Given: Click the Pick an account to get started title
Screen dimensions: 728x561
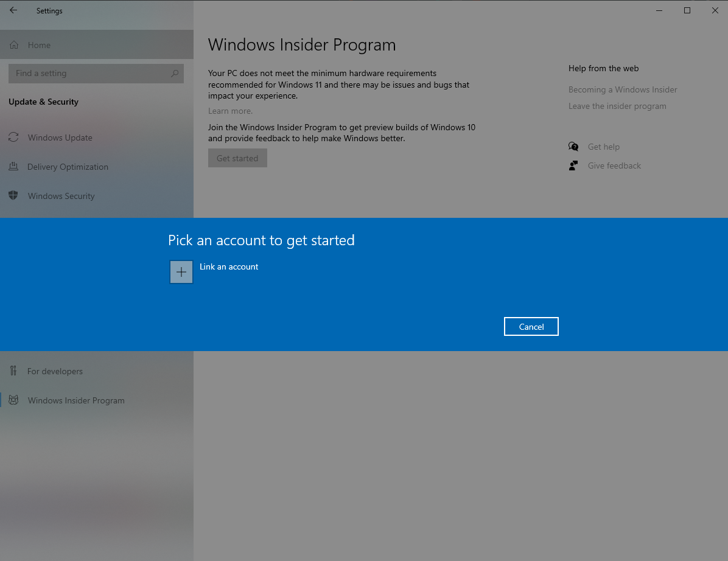Looking at the screenshot, I should coord(261,240).
